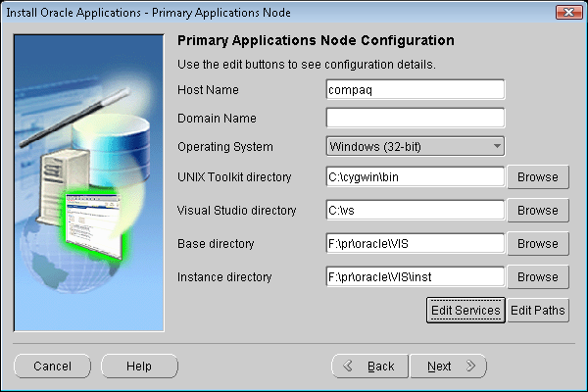Click the Back arrow chevrons icon

[x=347, y=367]
